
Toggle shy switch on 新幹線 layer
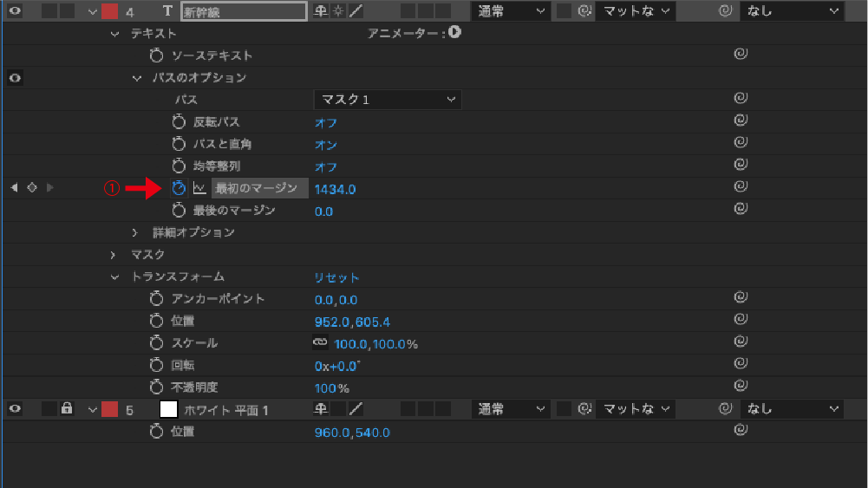[x=320, y=11]
